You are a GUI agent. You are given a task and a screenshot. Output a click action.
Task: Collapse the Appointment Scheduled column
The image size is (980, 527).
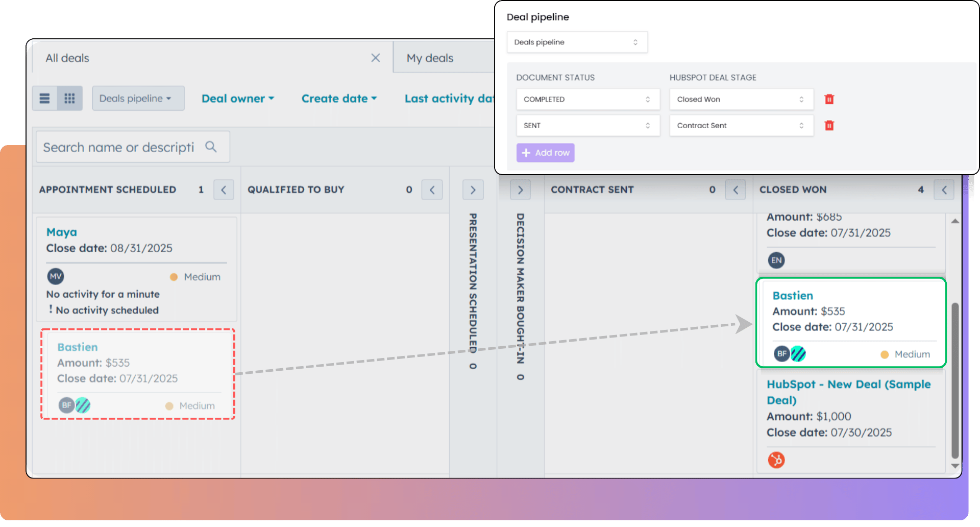coord(224,190)
